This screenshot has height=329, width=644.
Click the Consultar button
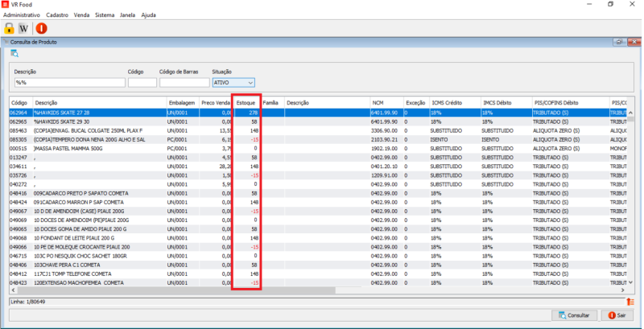pyautogui.click(x=575, y=315)
